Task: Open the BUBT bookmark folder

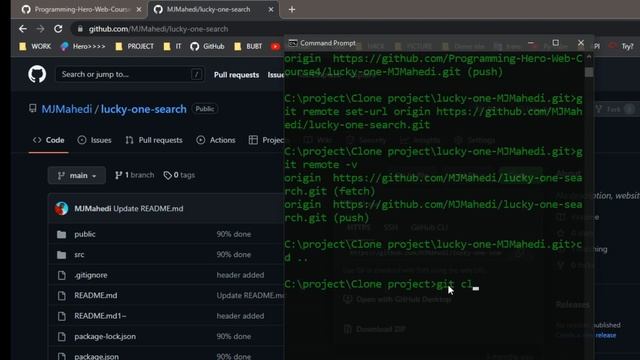Action: coord(248,47)
